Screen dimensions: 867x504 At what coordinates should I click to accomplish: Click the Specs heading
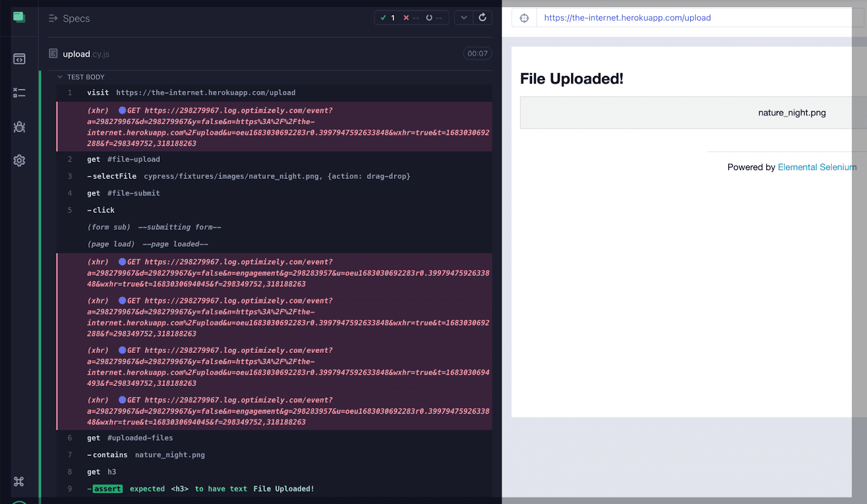pyautogui.click(x=76, y=18)
